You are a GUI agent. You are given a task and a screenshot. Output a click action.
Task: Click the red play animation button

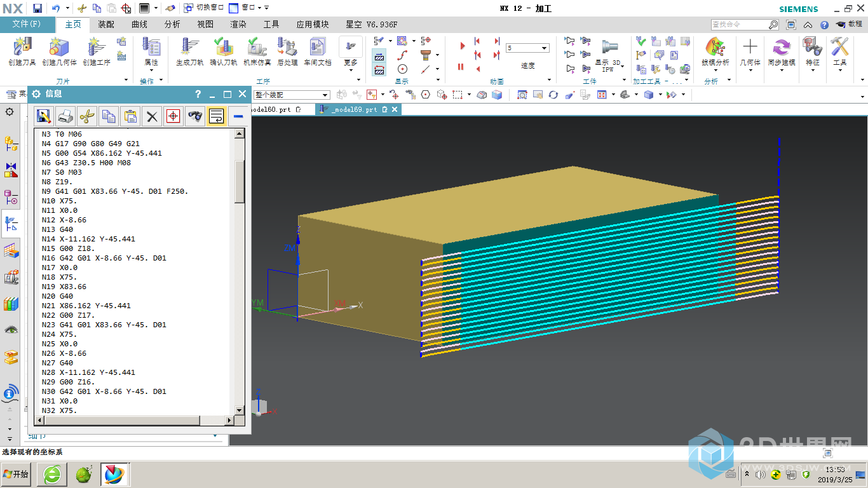(463, 46)
